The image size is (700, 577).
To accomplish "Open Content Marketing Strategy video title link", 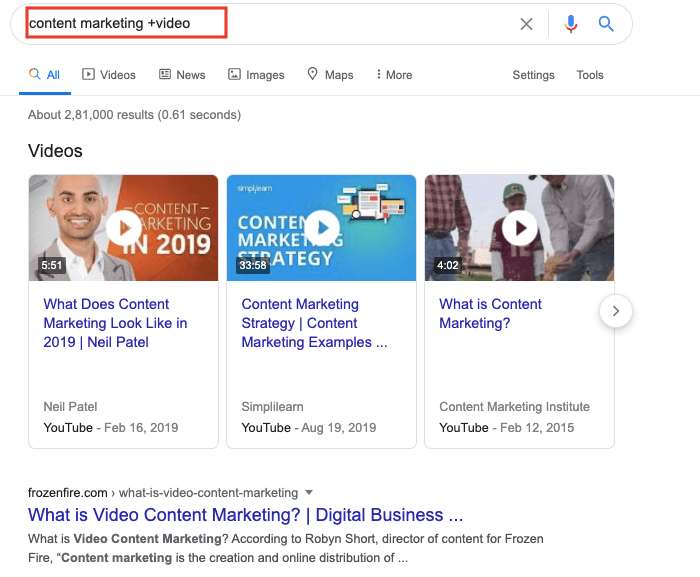I will [x=314, y=323].
